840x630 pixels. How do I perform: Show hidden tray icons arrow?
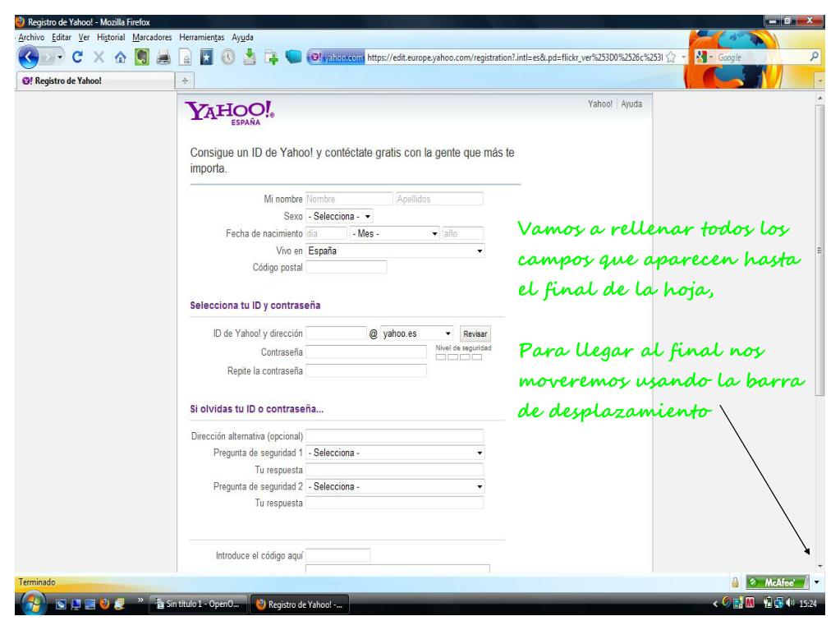(x=715, y=605)
